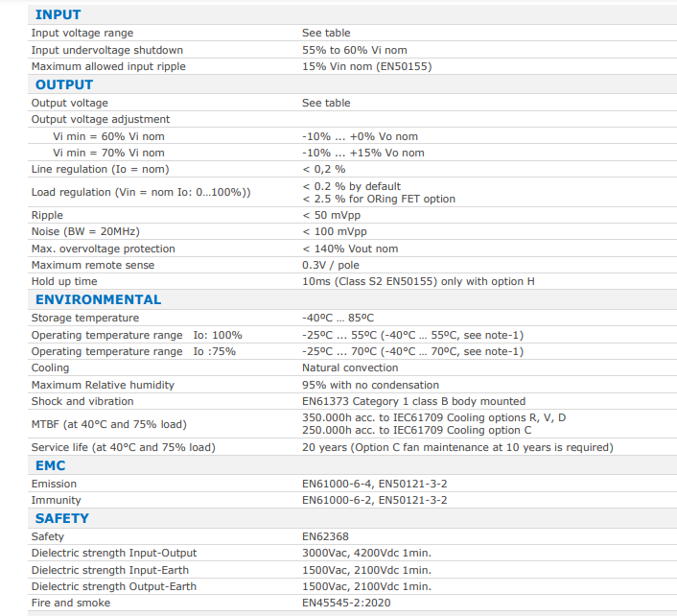Click the 15% Vin nom (EN50155) value
The image size is (677, 616).
pos(366,66)
